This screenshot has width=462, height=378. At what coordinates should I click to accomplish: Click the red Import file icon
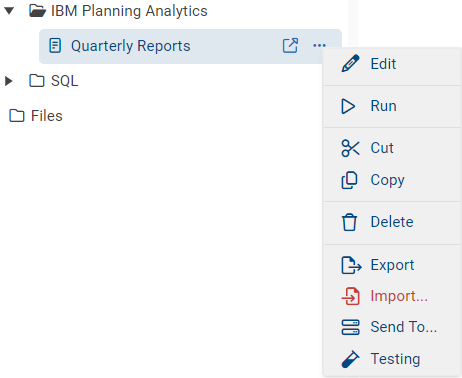tap(351, 296)
